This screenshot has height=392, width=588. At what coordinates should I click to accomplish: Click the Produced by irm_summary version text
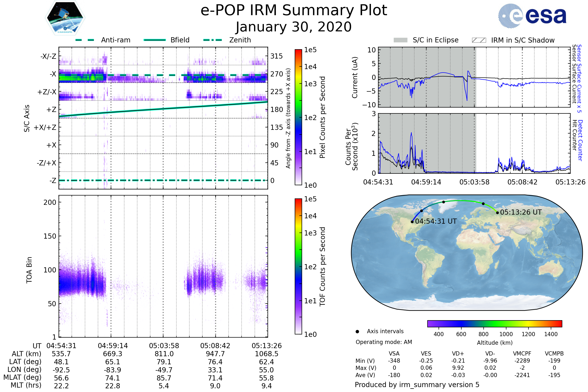pyautogui.click(x=417, y=385)
